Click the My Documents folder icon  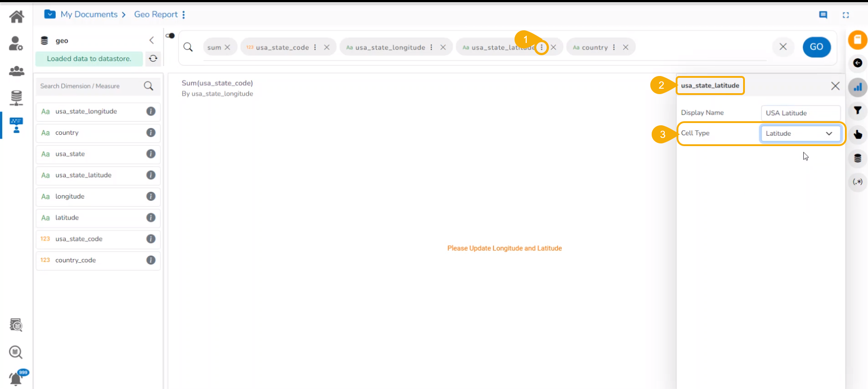[50, 14]
